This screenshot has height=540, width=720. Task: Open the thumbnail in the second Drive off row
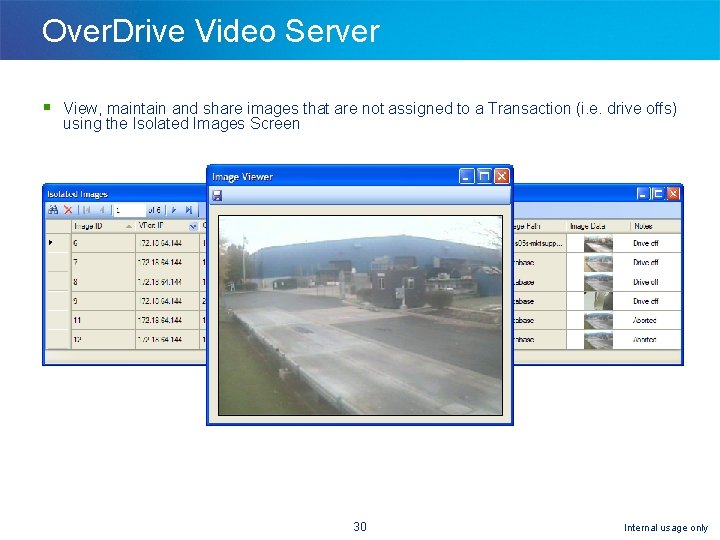598,263
